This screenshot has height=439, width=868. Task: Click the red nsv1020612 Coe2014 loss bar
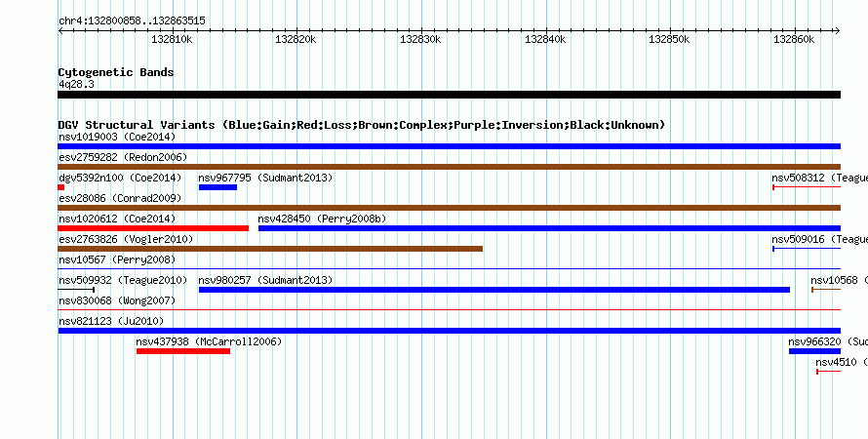point(153,228)
